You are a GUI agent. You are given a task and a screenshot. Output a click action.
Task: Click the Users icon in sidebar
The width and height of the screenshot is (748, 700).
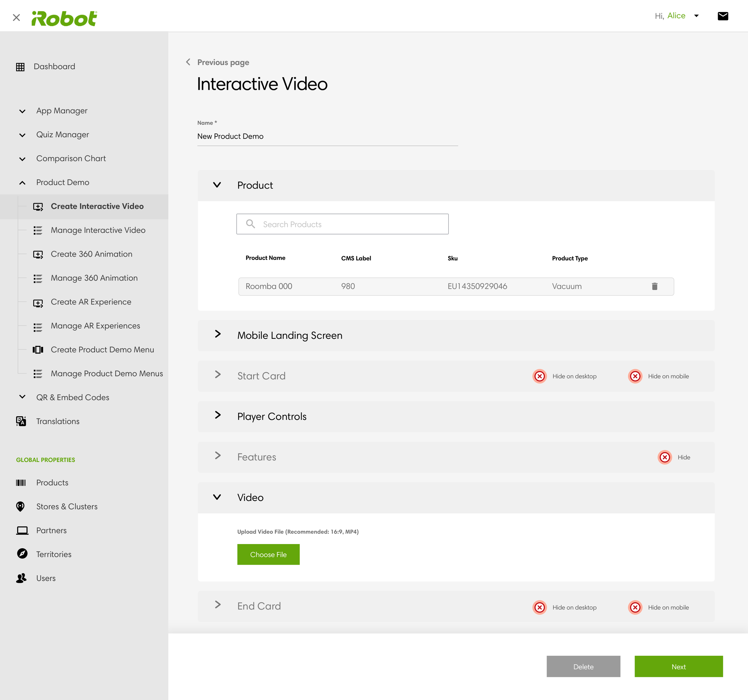pos(22,578)
